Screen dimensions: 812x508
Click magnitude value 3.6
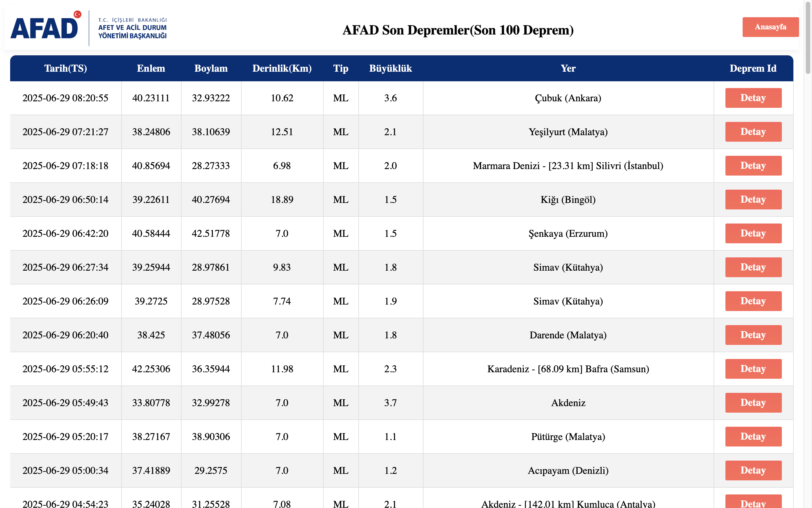tap(390, 98)
